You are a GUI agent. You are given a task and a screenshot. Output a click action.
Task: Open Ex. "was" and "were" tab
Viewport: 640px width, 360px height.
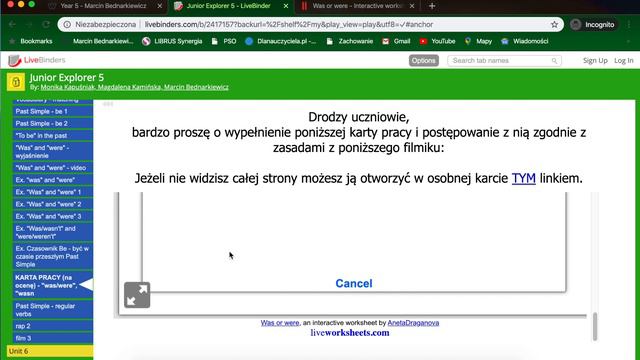coord(53,180)
